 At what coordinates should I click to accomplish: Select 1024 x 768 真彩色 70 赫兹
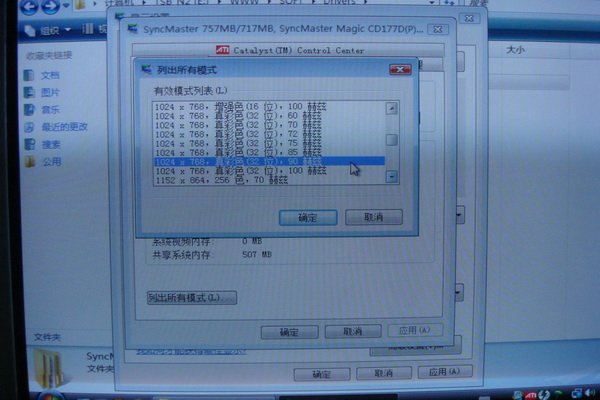click(269, 125)
